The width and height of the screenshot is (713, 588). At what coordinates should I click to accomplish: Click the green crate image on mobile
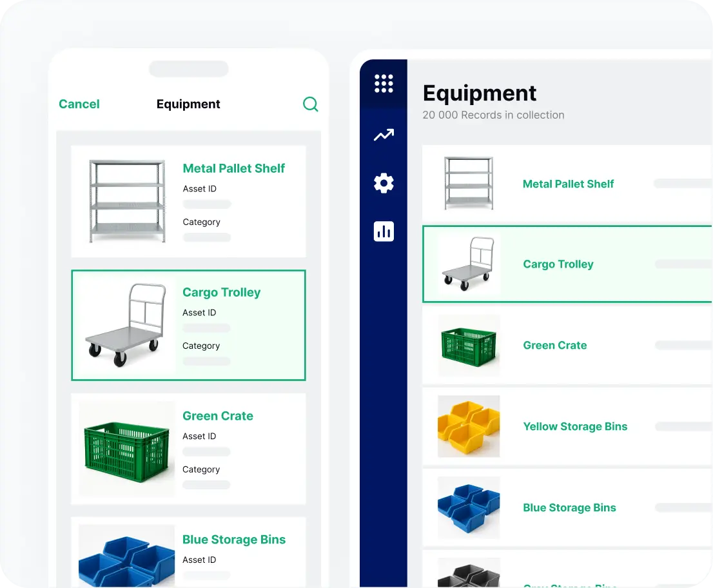tap(127, 449)
